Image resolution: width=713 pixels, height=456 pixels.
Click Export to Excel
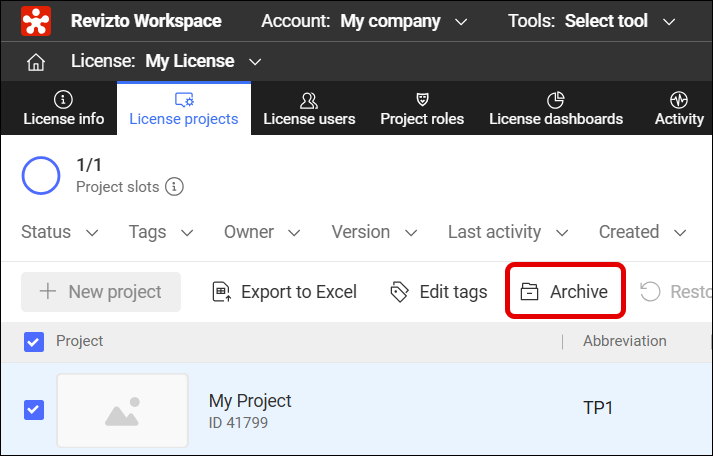(x=285, y=292)
